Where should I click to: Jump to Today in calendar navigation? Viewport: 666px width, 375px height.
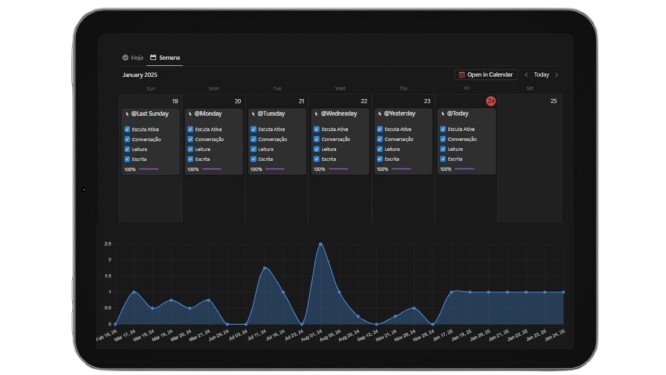click(x=542, y=75)
